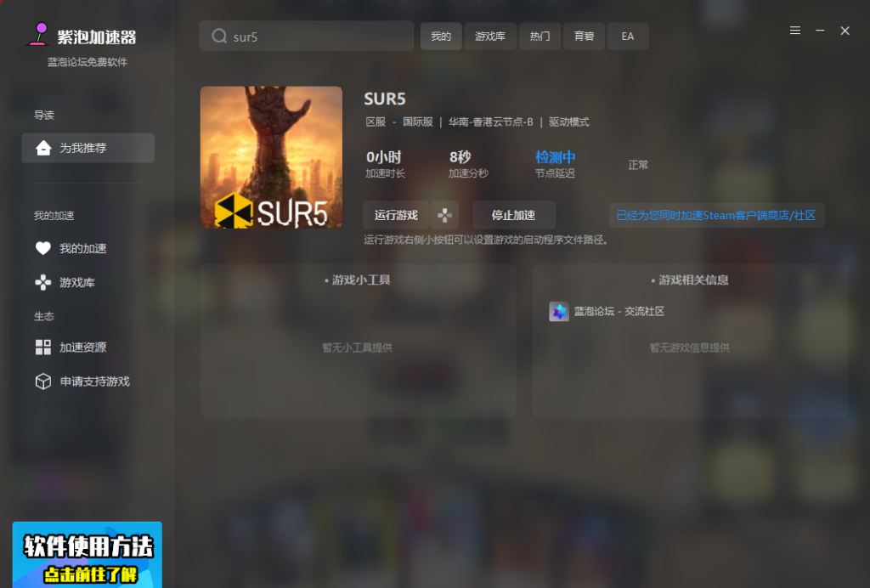
Task: Click the 蓝泡论坛 star icon
Action: coord(559,311)
